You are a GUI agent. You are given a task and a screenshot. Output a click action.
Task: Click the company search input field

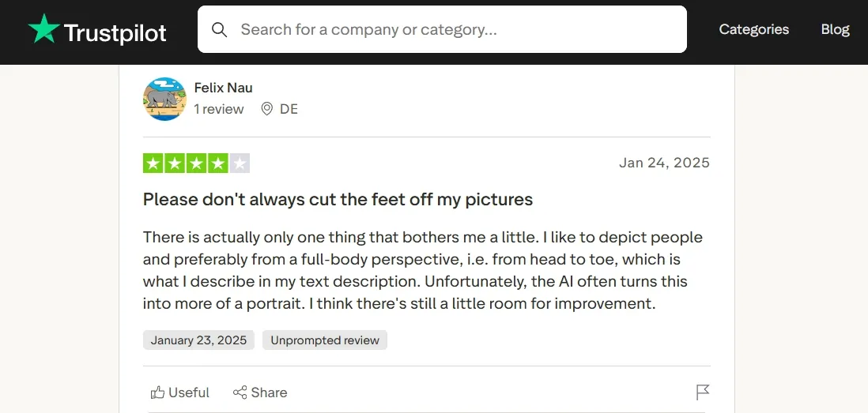442,29
